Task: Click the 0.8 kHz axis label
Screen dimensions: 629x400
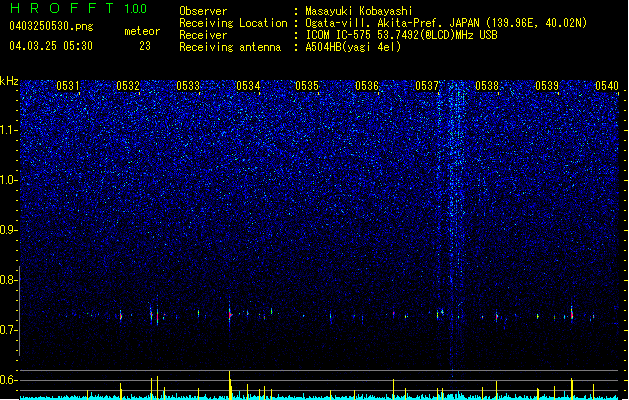Action: tap(9, 280)
